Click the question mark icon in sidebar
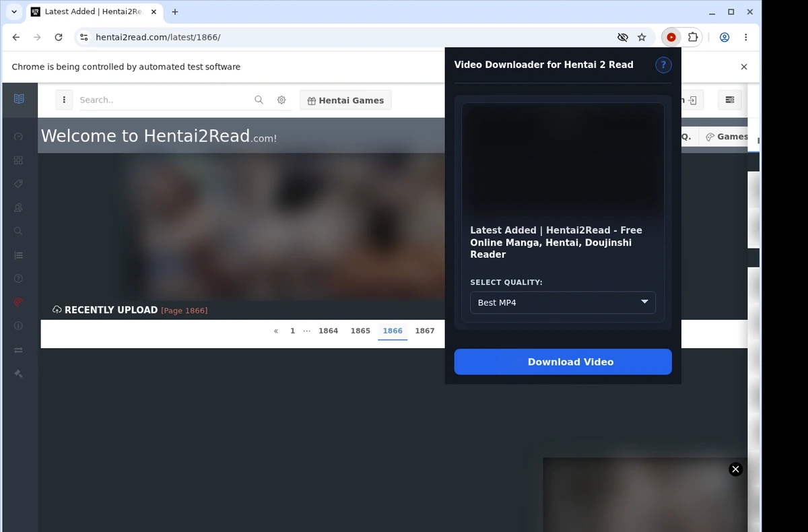 click(x=18, y=279)
